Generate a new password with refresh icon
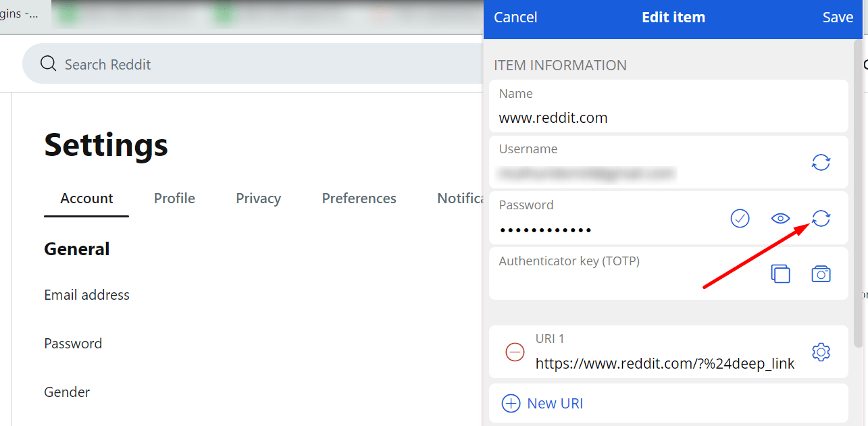The height and width of the screenshot is (426, 868). click(821, 218)
